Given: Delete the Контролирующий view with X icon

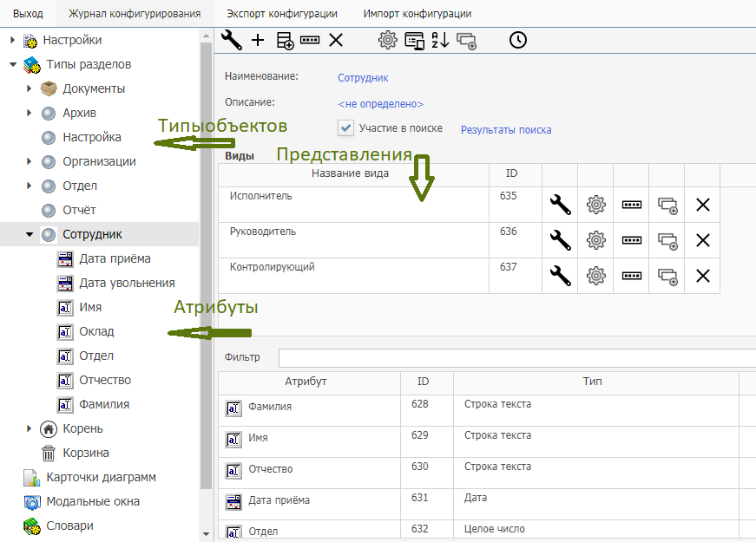Looking at the screenshot, I should pos(703,276).
